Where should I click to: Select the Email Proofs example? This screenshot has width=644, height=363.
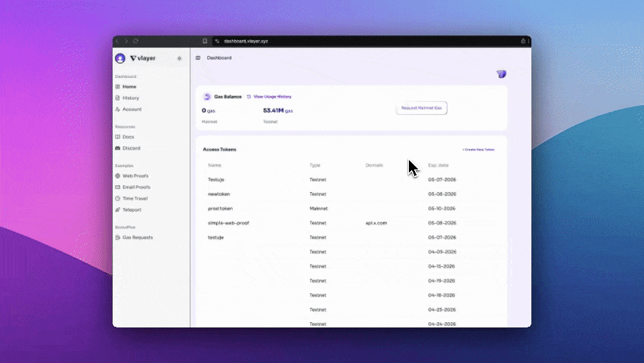136,187
